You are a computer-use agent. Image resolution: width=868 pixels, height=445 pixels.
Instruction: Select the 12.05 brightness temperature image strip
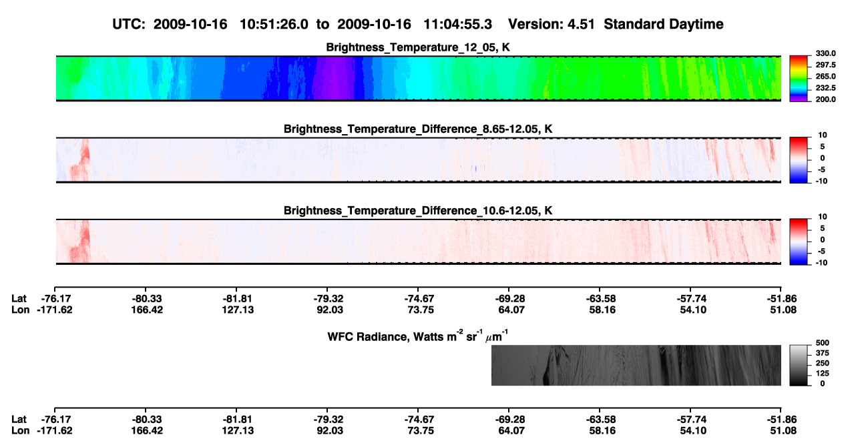coord(418,79)
